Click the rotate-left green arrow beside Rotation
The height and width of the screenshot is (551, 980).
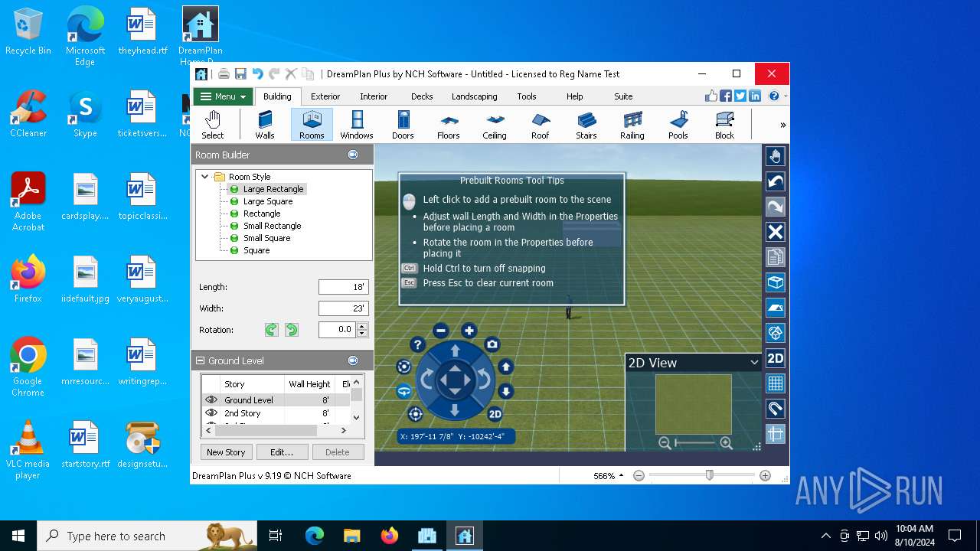coord(272,330)
